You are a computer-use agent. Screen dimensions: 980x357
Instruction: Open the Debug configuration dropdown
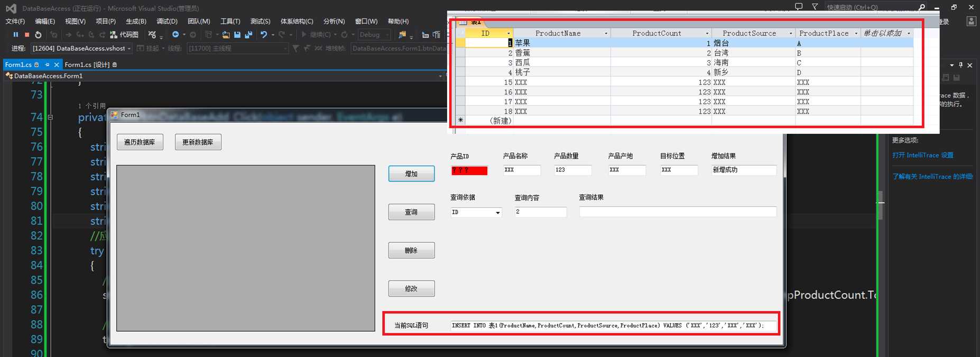374,34
